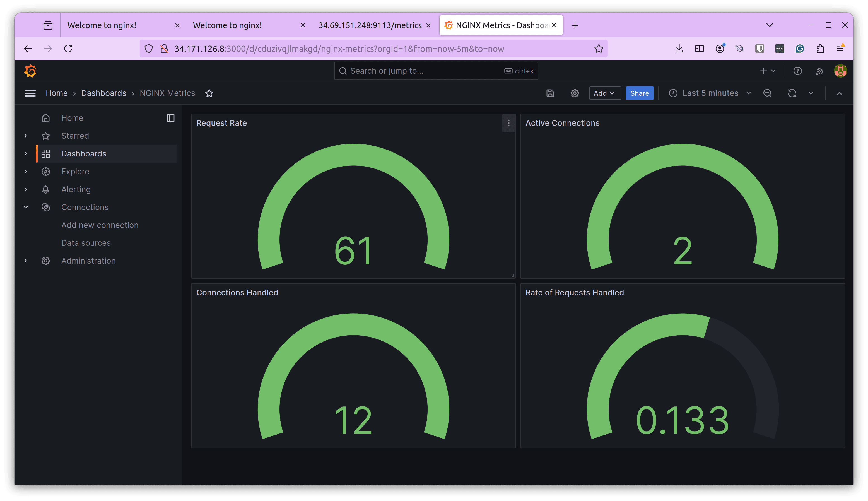Refresh the dashboard
Image resolution: width=868 pixels, height=501 pixels.
pos(792,93)
